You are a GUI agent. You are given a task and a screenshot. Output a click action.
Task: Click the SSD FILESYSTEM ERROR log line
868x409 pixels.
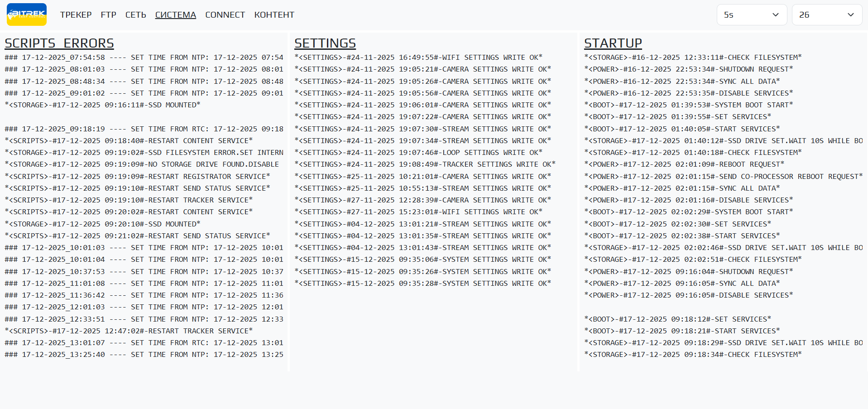[144, 153]
